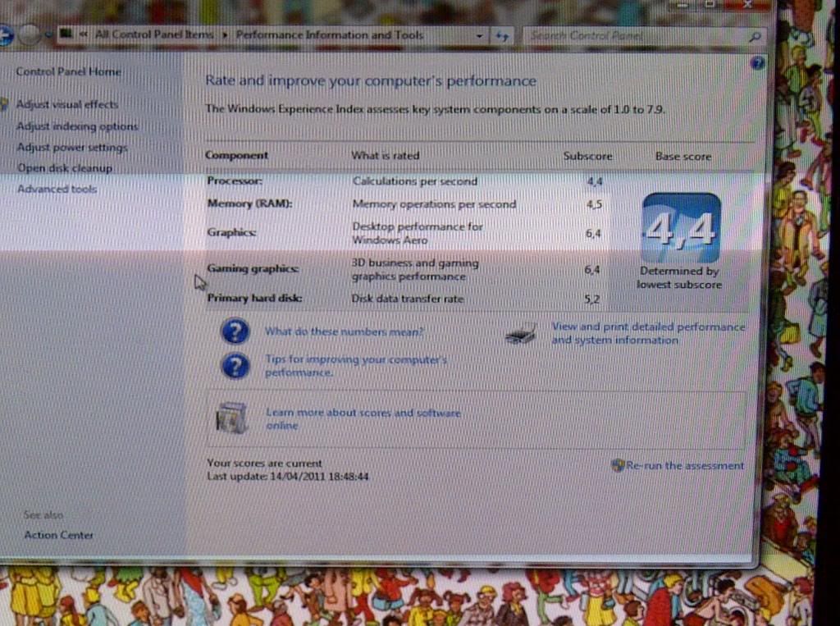840x626 pixels.
Task: Go to Control Panel Home
Action: coord(69,71)
